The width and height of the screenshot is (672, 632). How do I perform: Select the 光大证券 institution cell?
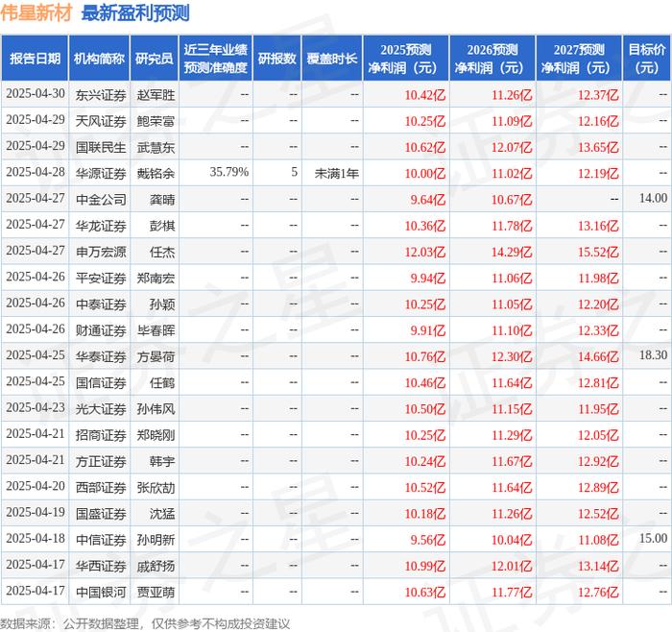click(x=101, y=408)
